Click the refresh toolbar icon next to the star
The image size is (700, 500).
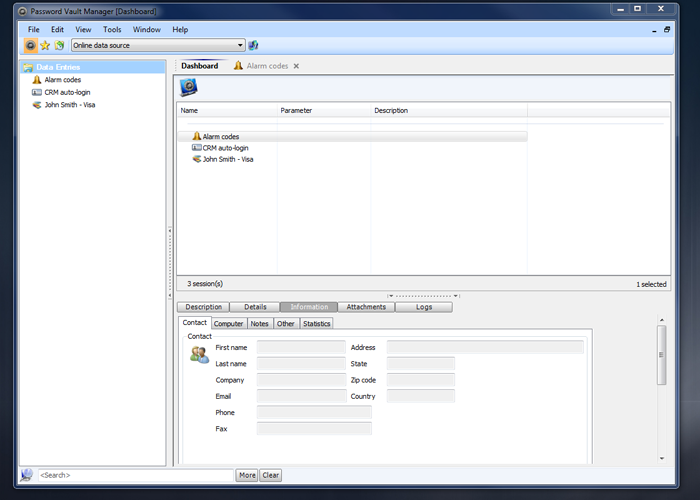59,45
